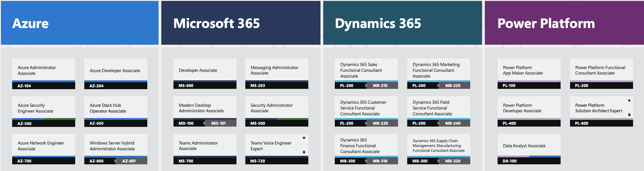Click the plus icon between PL-200 and MB-210
The height and width of the screenshot is (171, 644).
click(x=366, y=85)
